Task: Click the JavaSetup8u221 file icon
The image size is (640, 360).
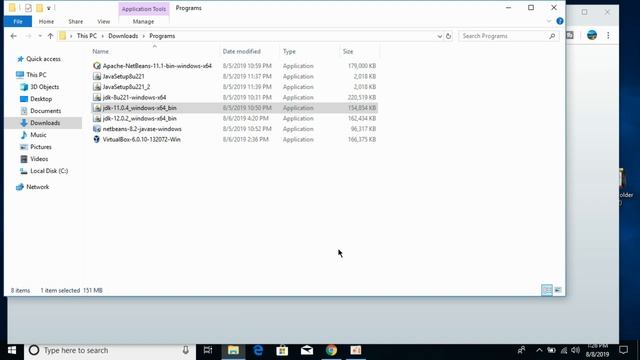Action: coord(97,76)
